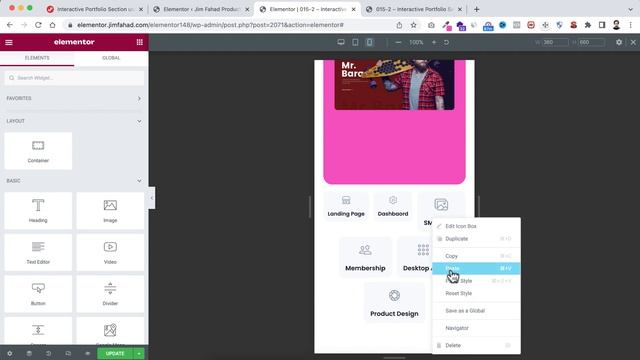Open responsive bar settings gear

coord(619,42)
